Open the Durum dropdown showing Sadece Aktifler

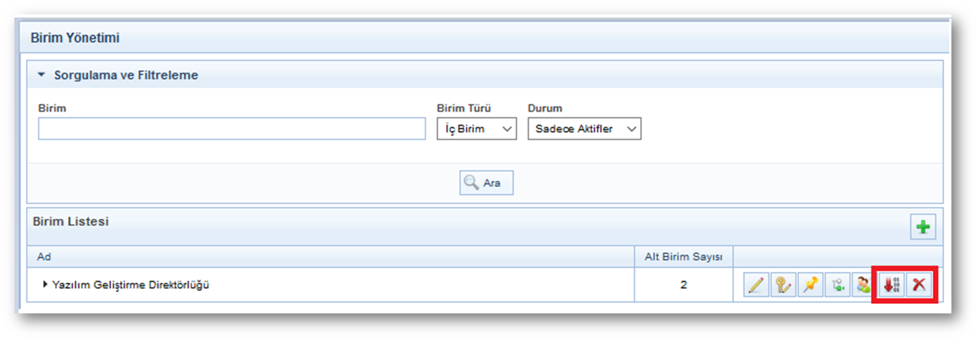tap(584, 129)
